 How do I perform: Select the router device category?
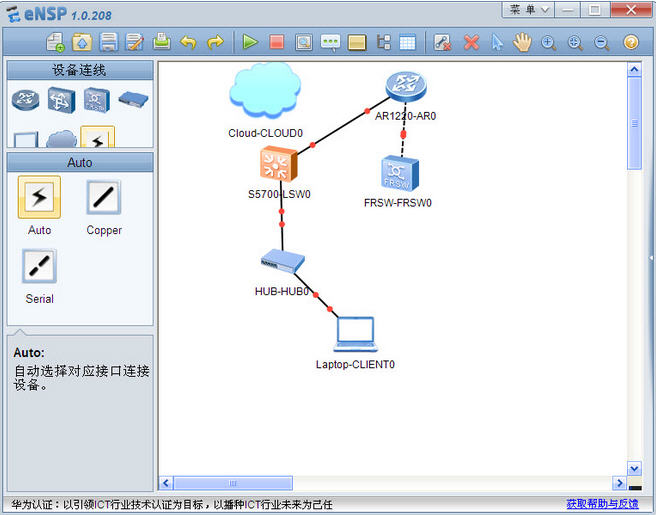24,99
